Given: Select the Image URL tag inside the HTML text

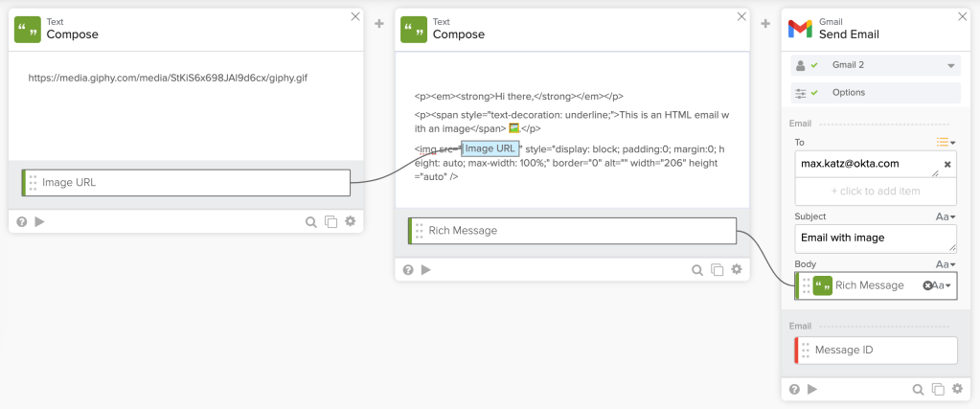Looking at the screenshot, I should tap(490, 148).
